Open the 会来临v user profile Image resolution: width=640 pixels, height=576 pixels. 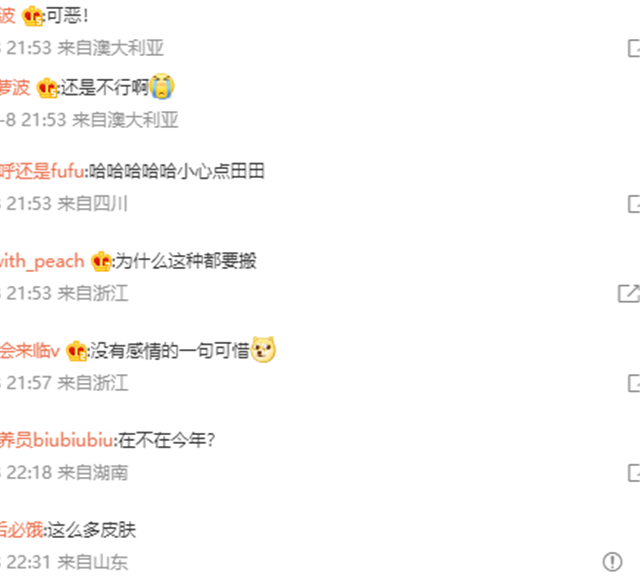pyautogui.click(x=30, y=351)
